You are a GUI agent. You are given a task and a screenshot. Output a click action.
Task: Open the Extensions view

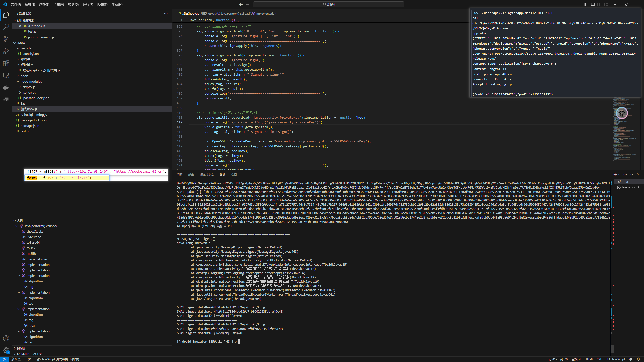(x=6, y=63)
